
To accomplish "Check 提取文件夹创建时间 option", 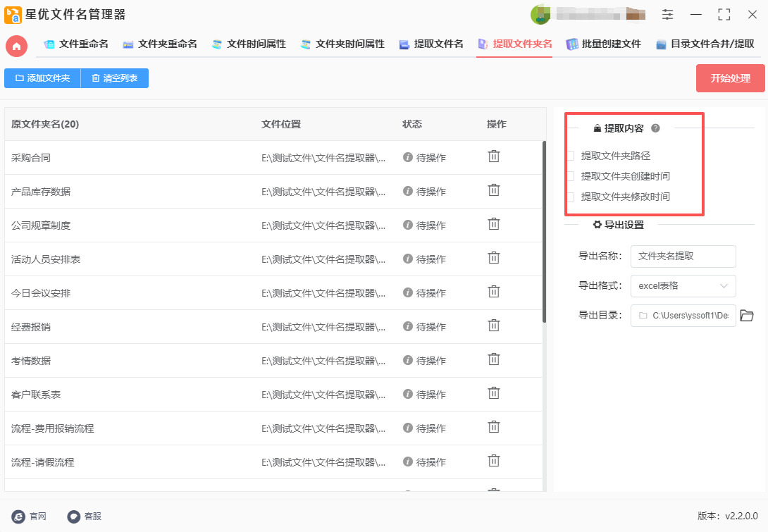I will pos(570,176).
